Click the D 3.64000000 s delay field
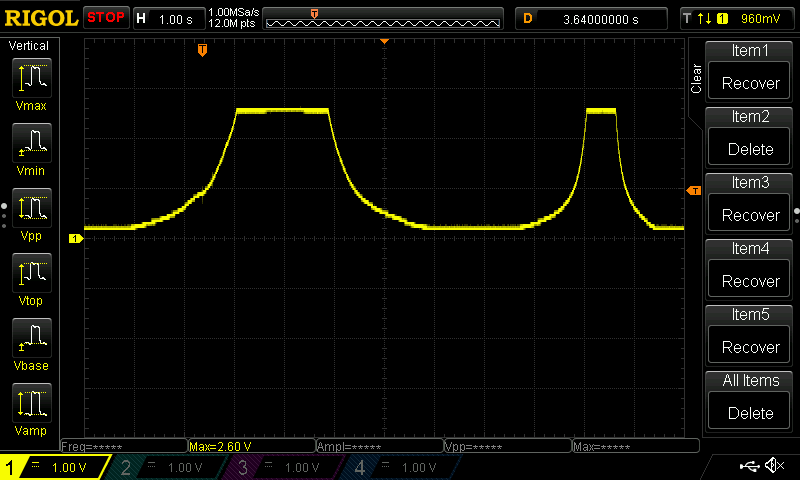The image size is (800, 480). 591,19
